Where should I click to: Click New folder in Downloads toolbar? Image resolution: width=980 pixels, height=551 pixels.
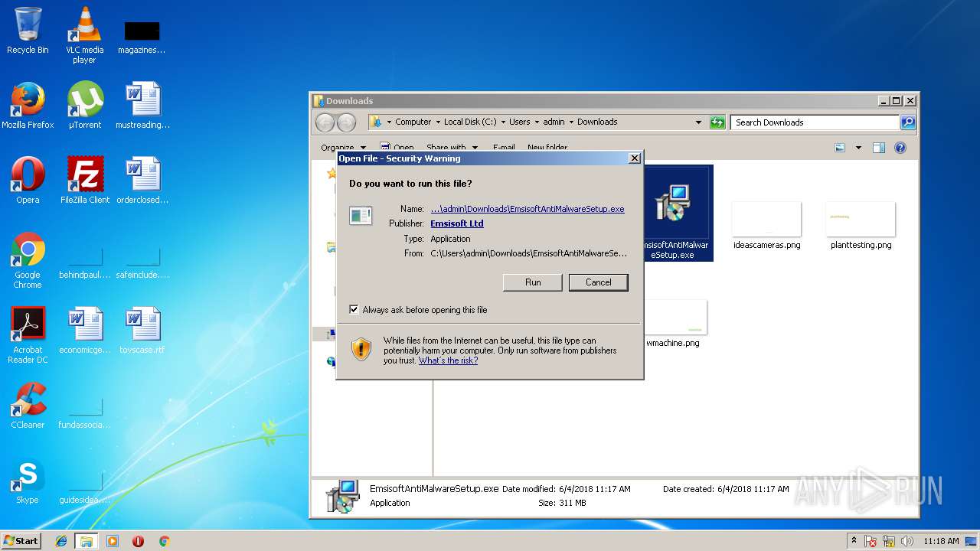[x=547, y=148]
